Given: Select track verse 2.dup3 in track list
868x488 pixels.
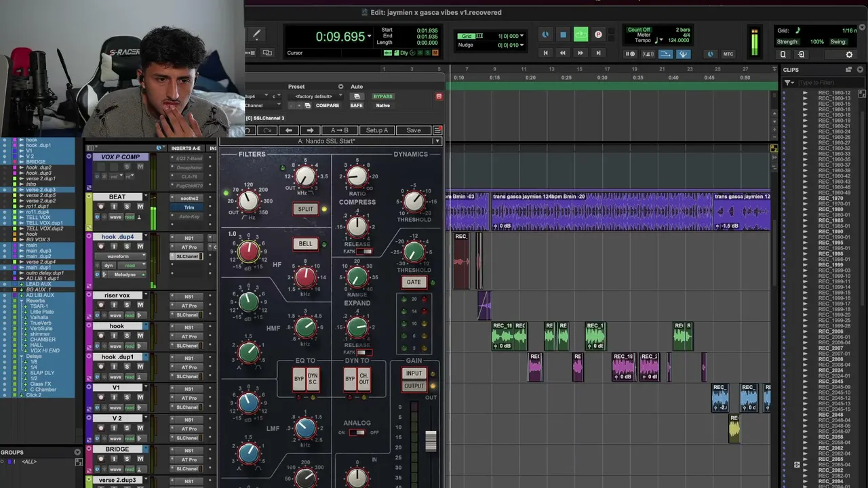Looking at the screenshot, I should (41, 190).
